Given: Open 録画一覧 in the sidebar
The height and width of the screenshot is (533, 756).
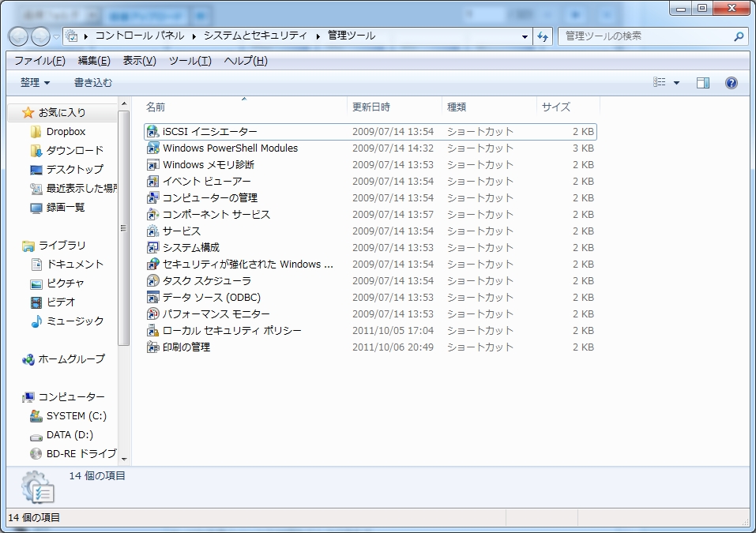Looking at the screenshot, I should 57,207.
